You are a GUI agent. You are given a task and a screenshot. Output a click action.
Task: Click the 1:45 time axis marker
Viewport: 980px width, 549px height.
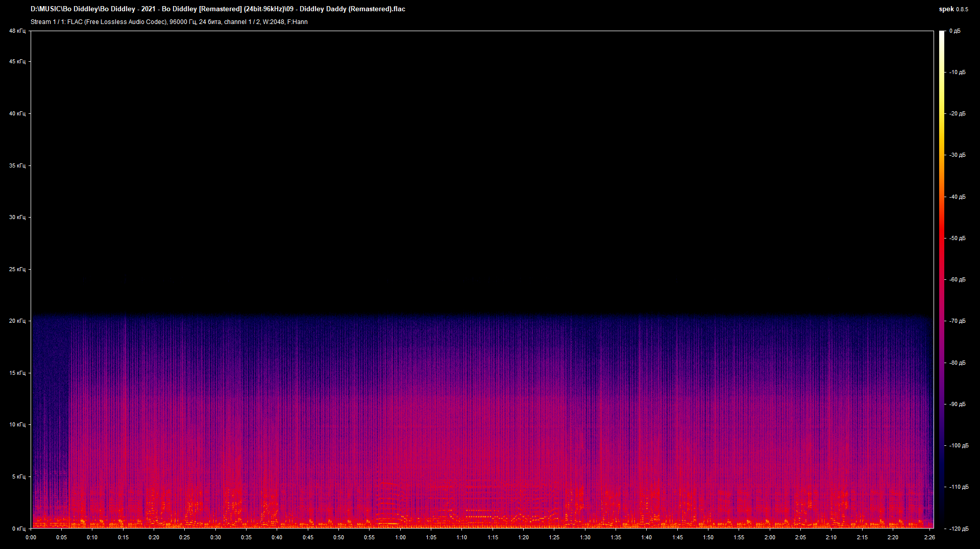677,537
